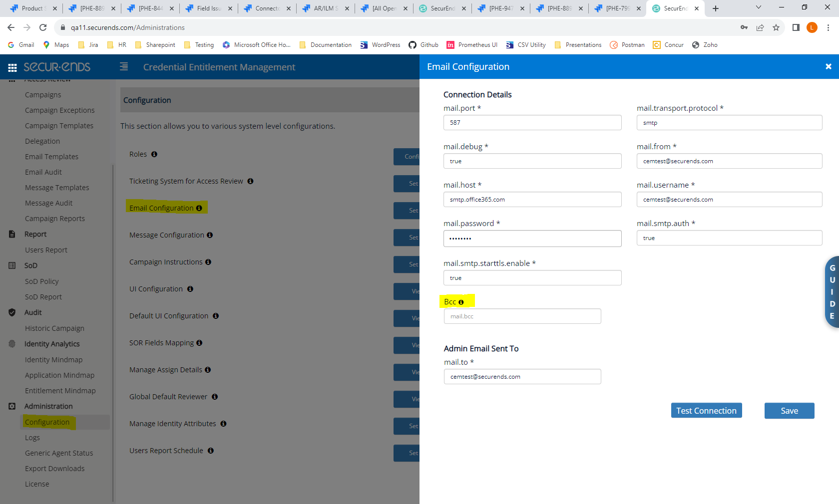
Task: Click the info icon beside Email Configuration
Action: 198,208
